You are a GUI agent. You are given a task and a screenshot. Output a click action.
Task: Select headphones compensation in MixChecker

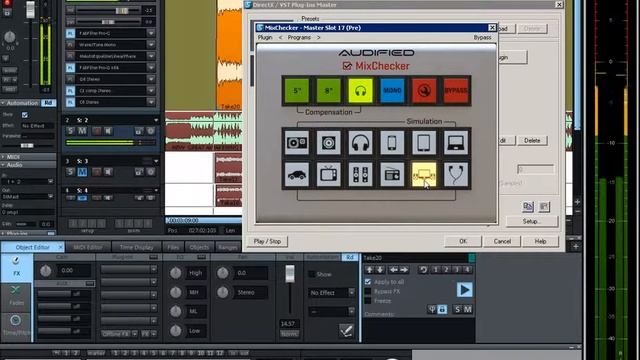pos(360,91)
